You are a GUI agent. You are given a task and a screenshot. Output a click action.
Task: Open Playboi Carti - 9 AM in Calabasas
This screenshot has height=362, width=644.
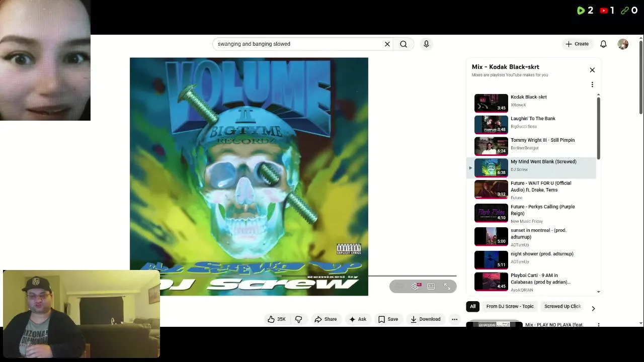(x=531, y=282)
